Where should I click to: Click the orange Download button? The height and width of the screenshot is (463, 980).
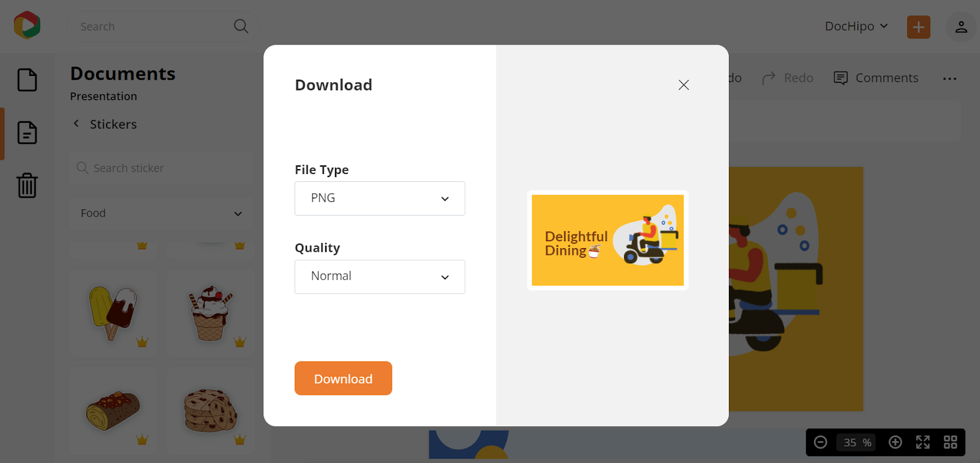pos(343,378)
